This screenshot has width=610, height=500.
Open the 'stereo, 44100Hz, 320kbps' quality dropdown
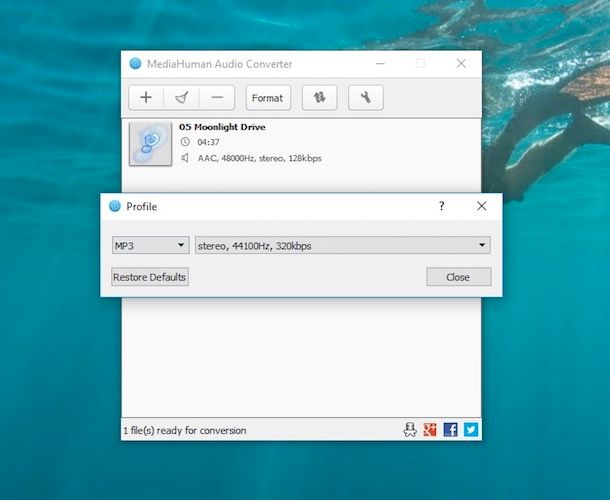tap(343, 246)
